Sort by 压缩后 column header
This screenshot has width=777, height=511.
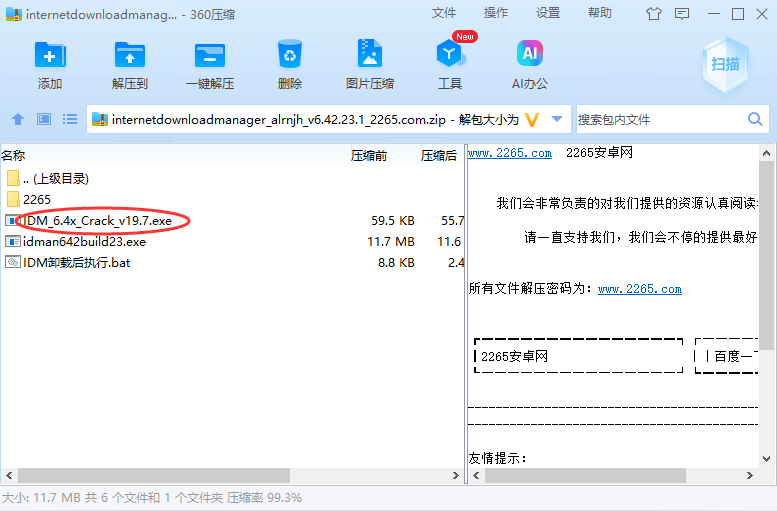[439, 156]
